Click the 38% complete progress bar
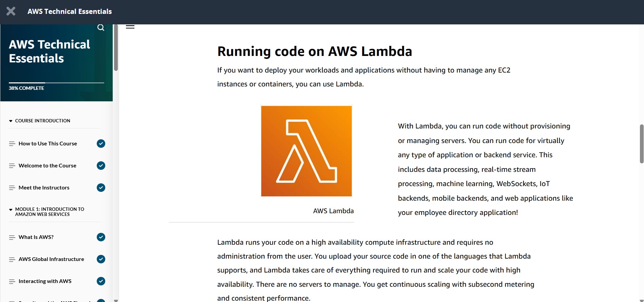 (56, 83)
